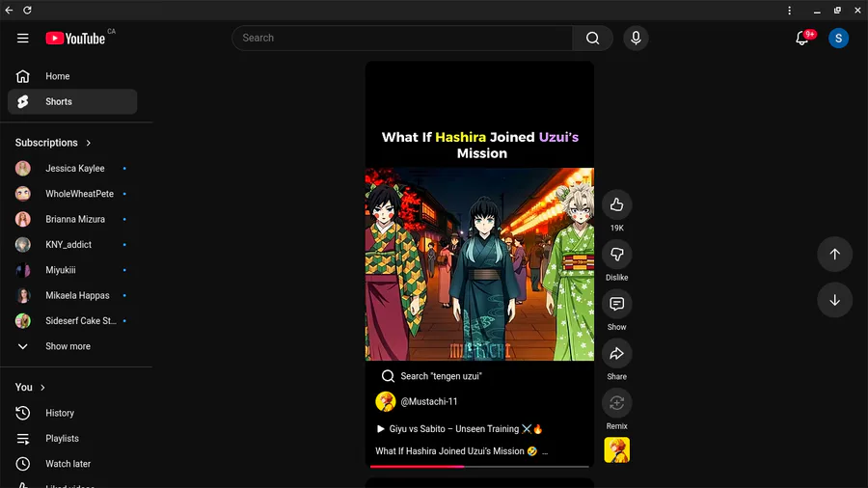Click the Home icon in sidebar
Viewport: 868px width, 488px height.
[23, 76]
